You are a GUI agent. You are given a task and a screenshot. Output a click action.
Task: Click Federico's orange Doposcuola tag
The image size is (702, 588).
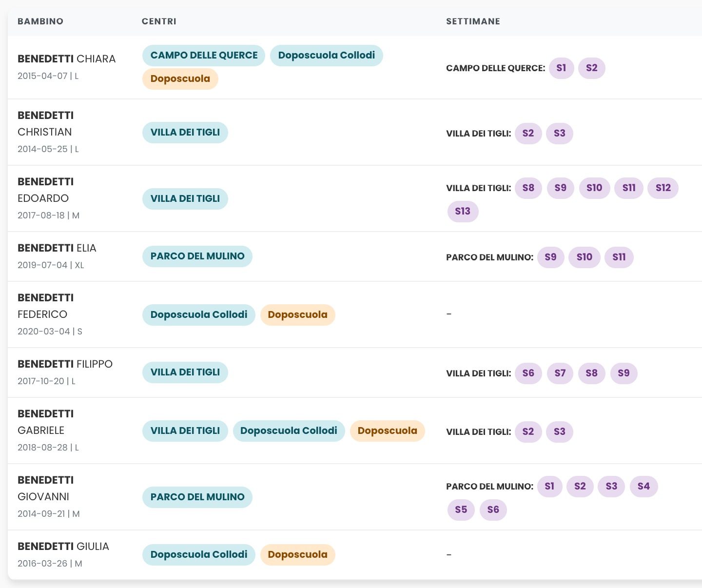298,315
